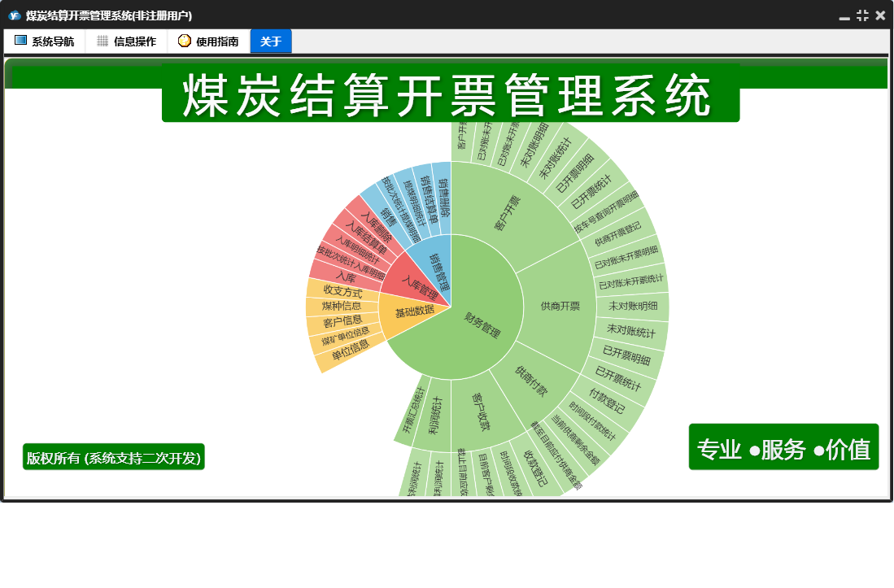This screenshot has width=894, height=588.
Task: Click 利润统计 segment beside 客户收款
Action: pos(435,416)
